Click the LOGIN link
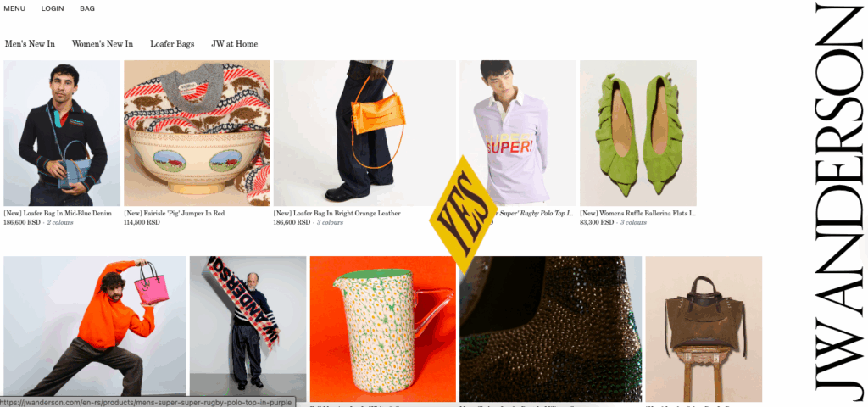 coord(53,8)
